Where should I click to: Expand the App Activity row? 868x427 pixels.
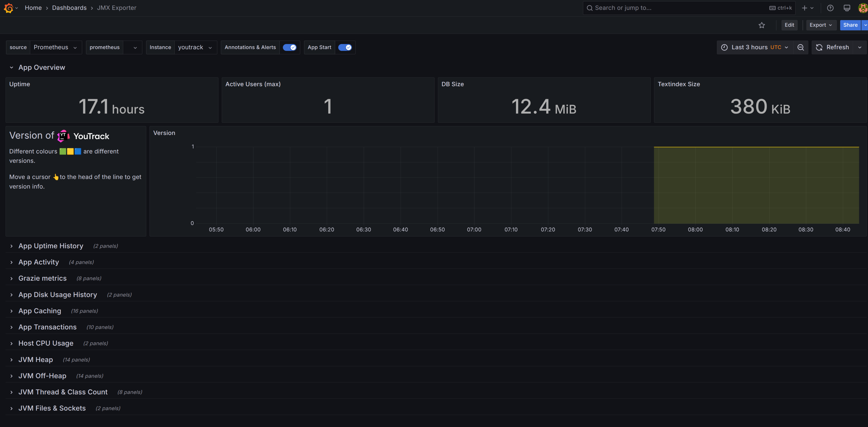[12, 262]
